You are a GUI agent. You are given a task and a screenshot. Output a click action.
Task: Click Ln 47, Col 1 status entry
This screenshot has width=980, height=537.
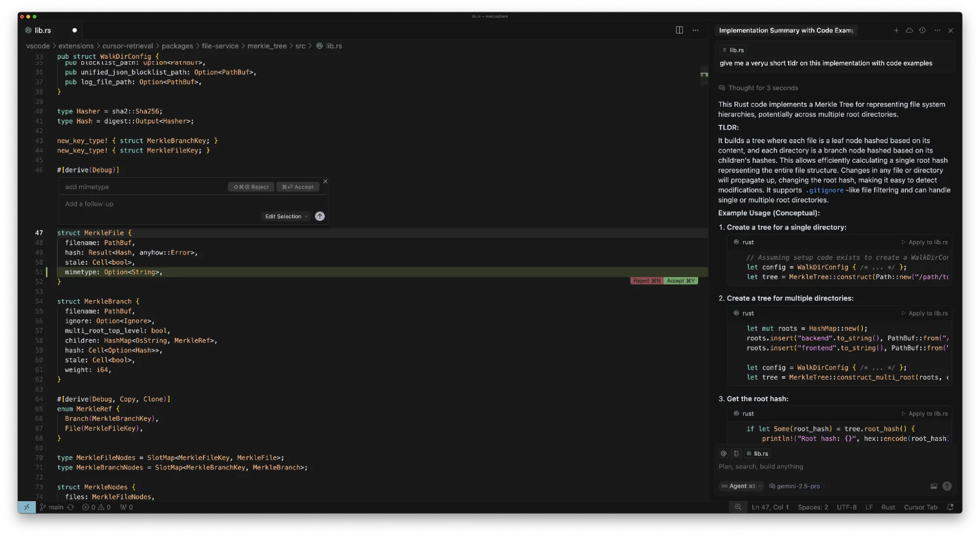770,507
